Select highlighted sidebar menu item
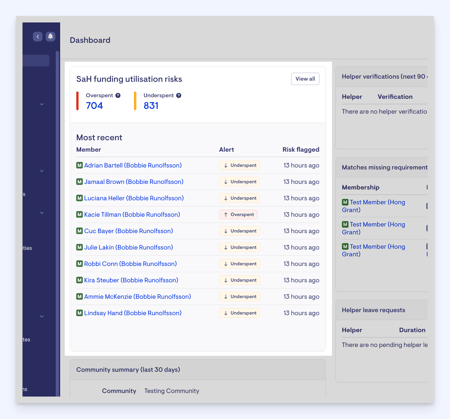450x419 pixels. coord(36,61)
